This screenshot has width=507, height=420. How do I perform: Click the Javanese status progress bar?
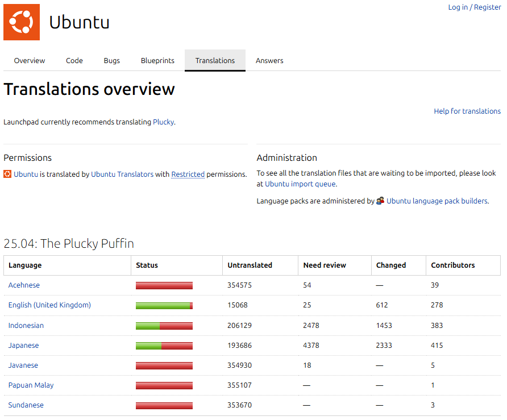pos(164,365)
